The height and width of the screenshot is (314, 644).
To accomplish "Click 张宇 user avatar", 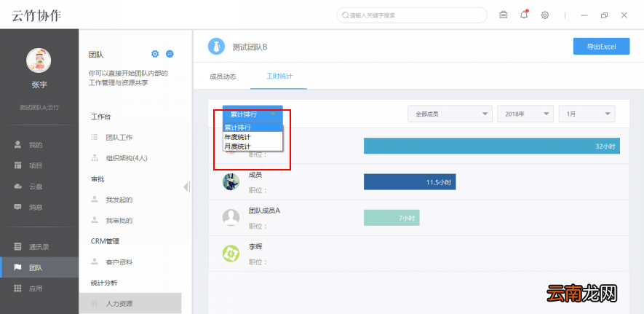I will [x=39, y=60].
